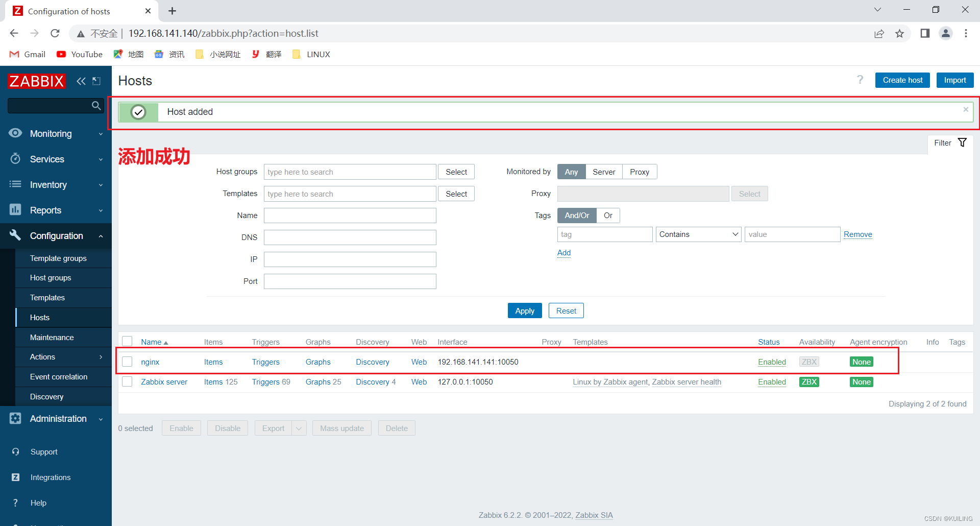980x526 pixels.
Task: Click the ZABBIX logo
Action: click(x=37, y=81)
